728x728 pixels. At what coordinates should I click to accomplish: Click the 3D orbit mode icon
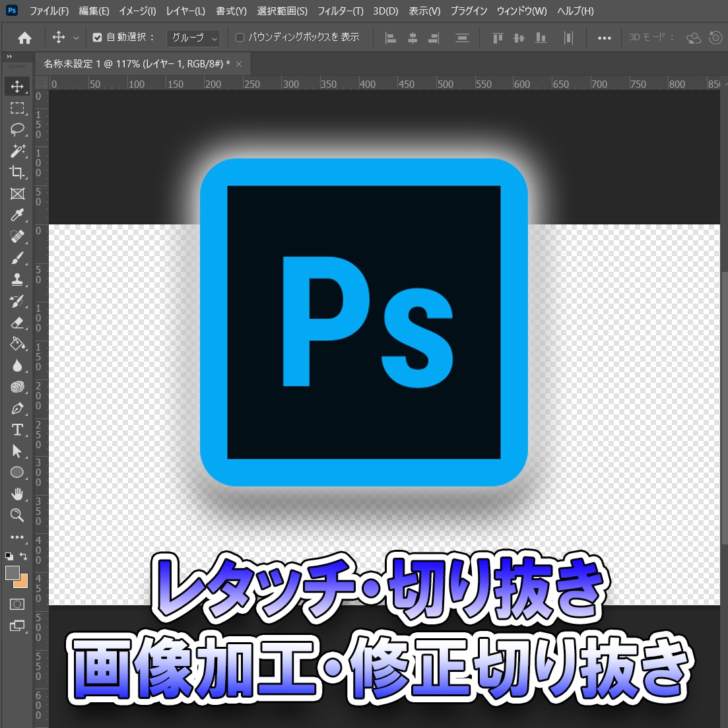[694, 38]
